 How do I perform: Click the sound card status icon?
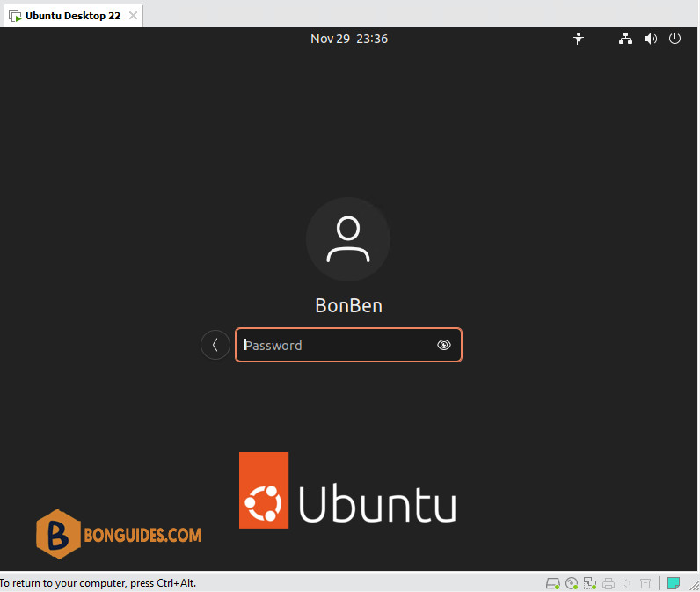tap(627, 583)
